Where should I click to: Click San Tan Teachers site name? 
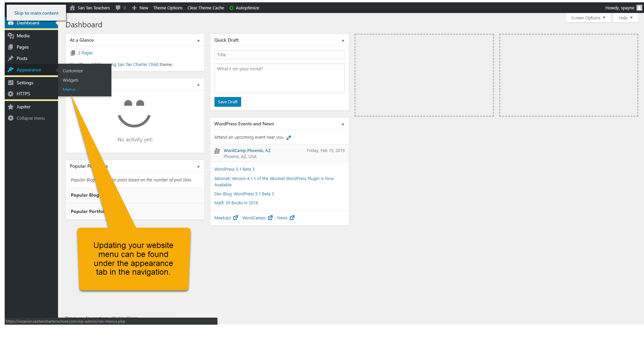(94, 8)
